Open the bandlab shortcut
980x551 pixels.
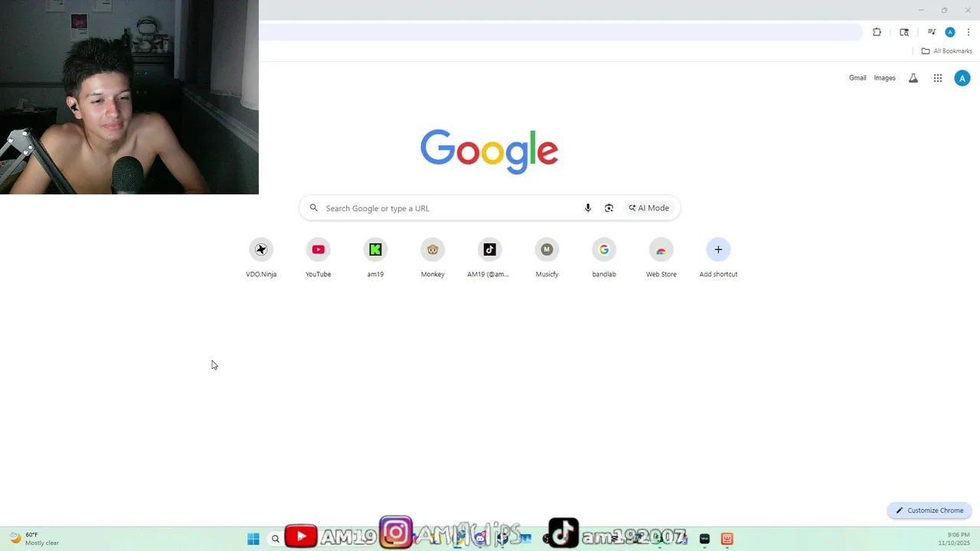tap(604, 259)
